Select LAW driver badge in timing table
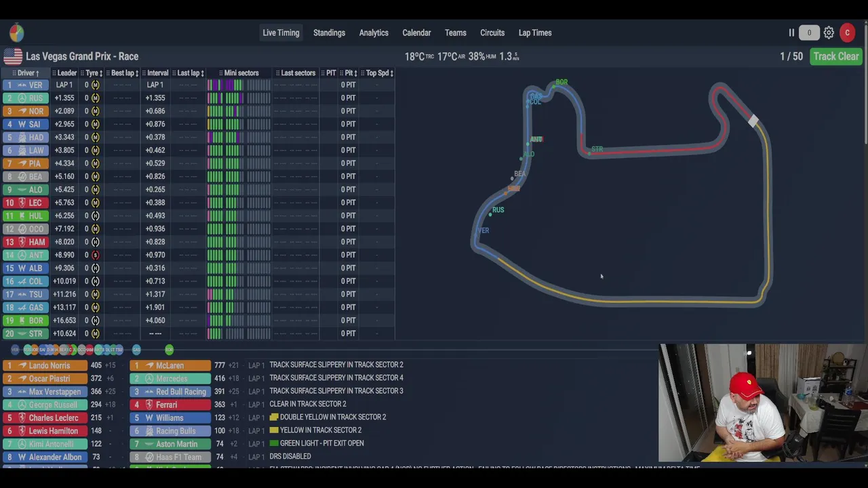This screenshot has width=868, height=488. click(x=25, y=150)
